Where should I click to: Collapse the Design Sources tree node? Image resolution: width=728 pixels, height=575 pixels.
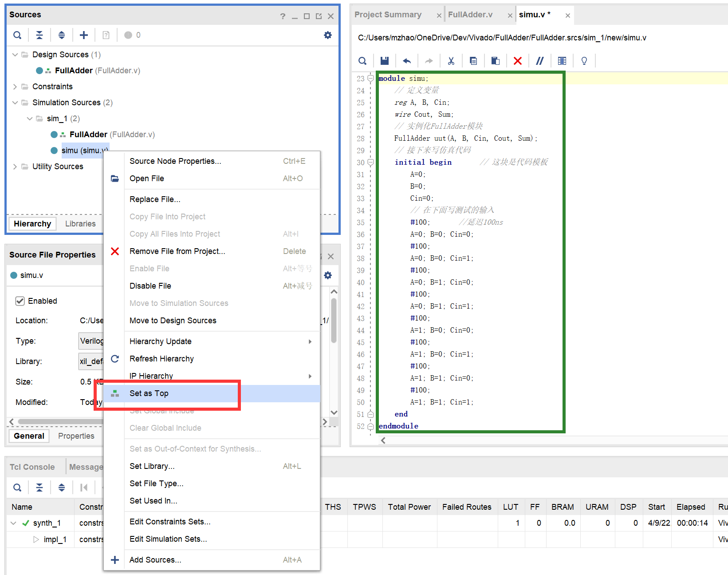click(x=15, y=55)
